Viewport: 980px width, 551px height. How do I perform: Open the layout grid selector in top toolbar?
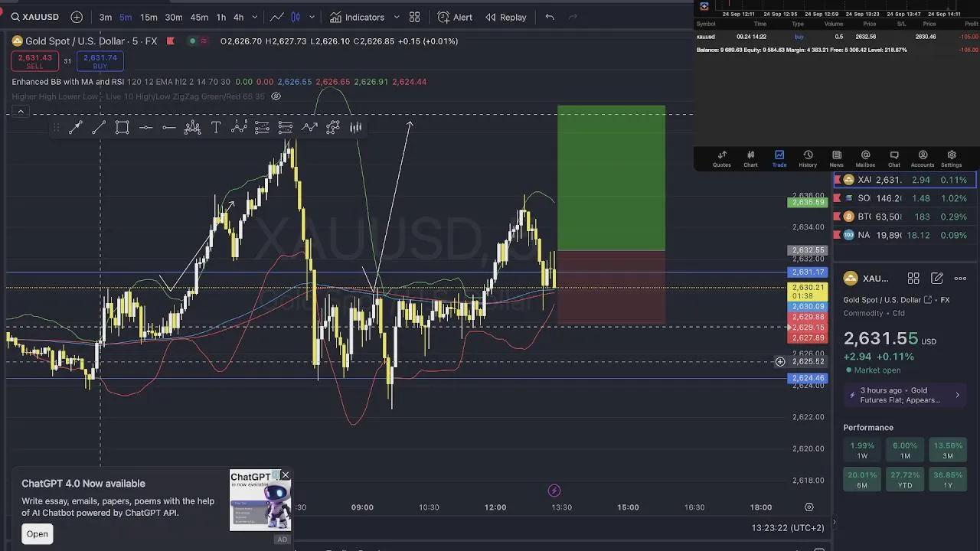click(414, 17)
